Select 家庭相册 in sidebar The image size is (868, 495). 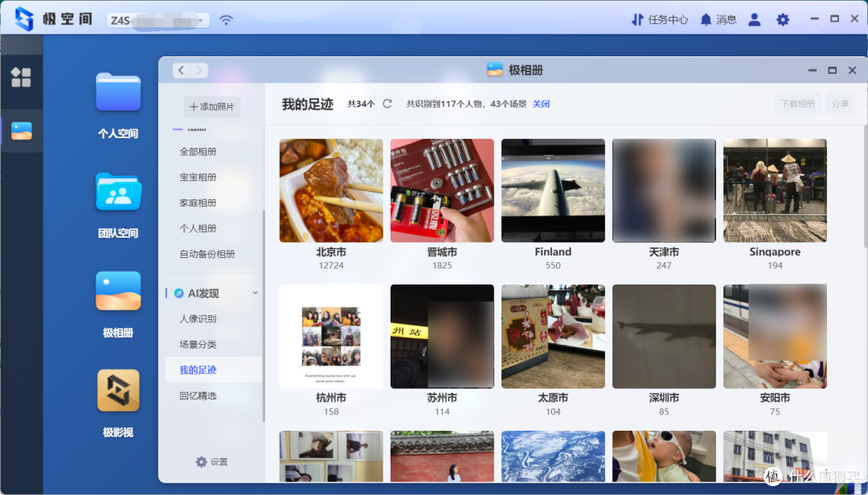198,202
